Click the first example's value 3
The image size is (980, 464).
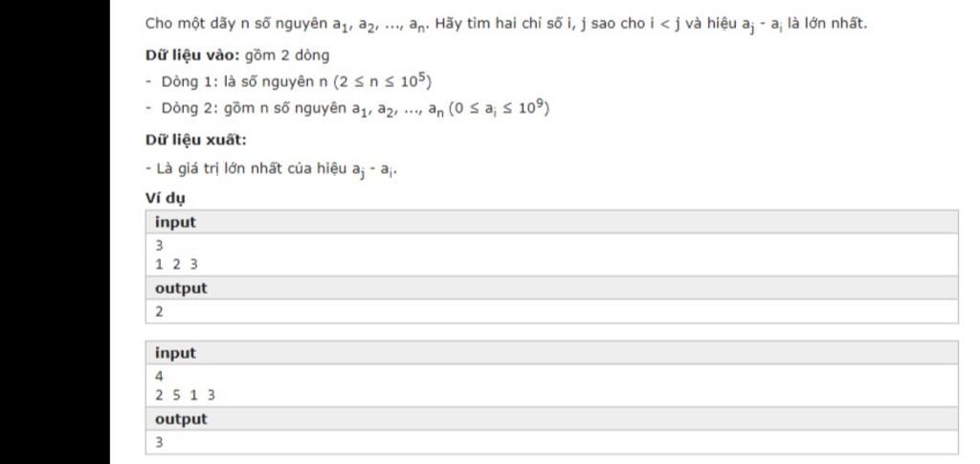tap(160, 246)
